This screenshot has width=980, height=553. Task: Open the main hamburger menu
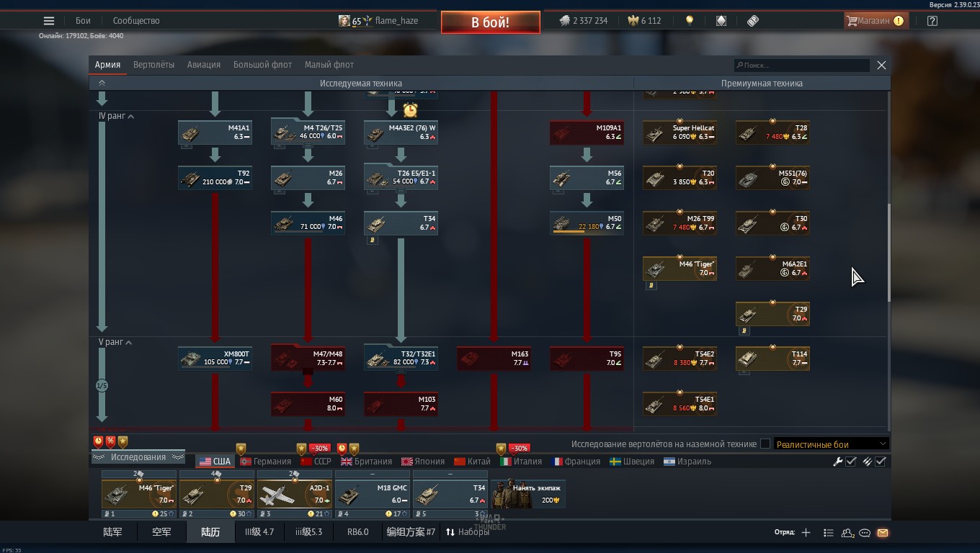(49, 21)
